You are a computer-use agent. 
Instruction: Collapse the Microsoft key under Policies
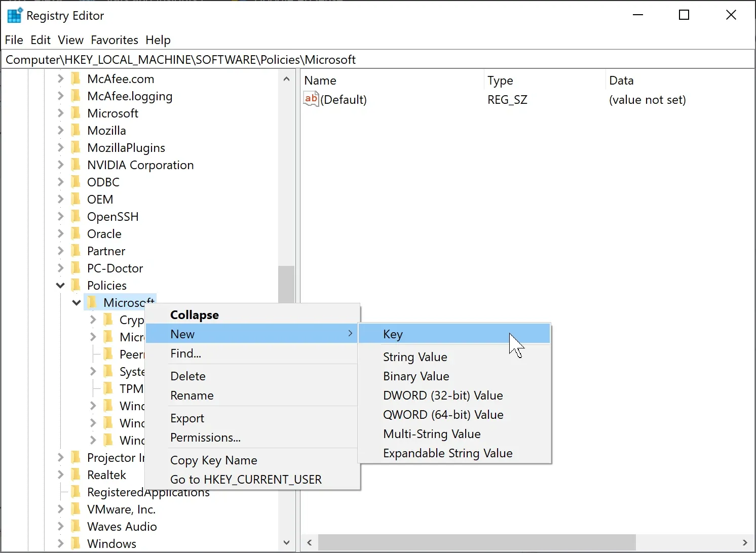click(x=77, y=303)
